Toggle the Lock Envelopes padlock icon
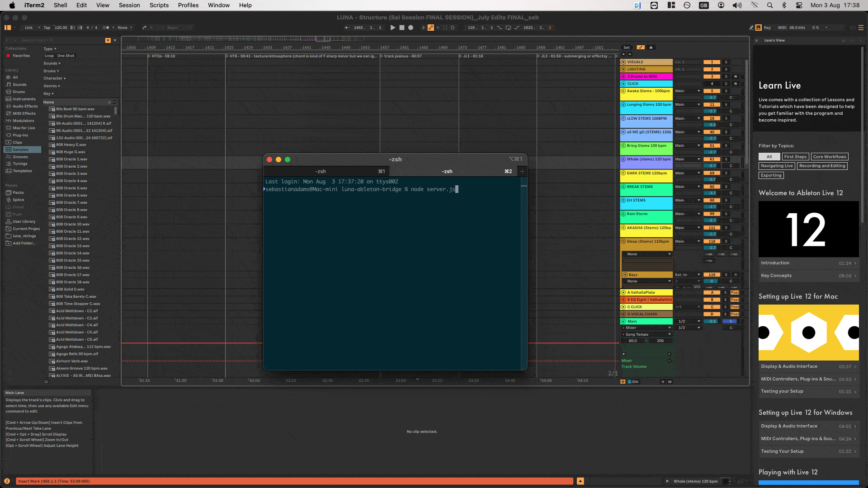The image size is (868, 488). 651,47
